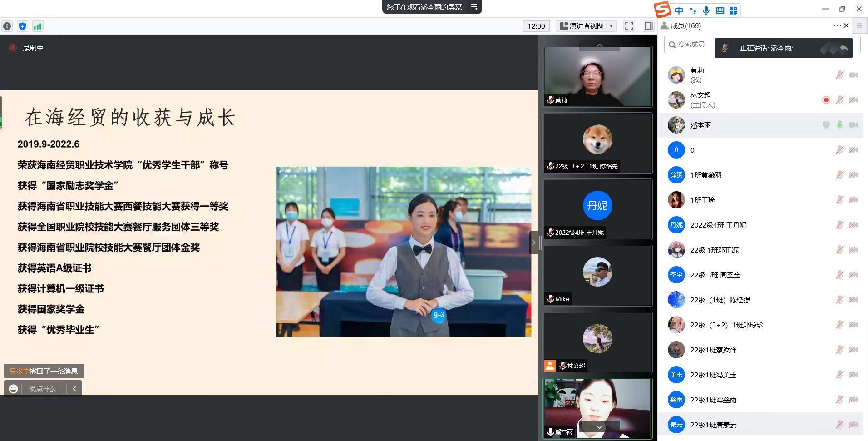The height and width of the screenshot is (441, 868).
Task: Toggle the side panel layout icon
Action: pyautogui.click(x=648, y=26)
